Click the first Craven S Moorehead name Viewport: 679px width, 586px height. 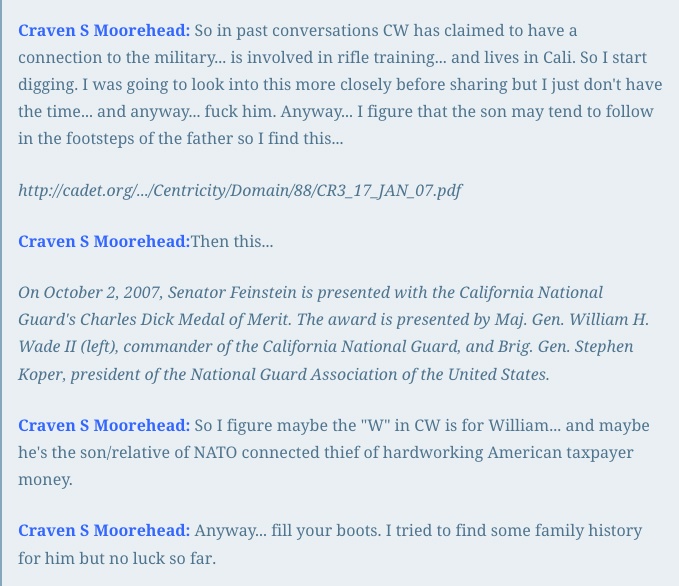[x=104, y=31]
